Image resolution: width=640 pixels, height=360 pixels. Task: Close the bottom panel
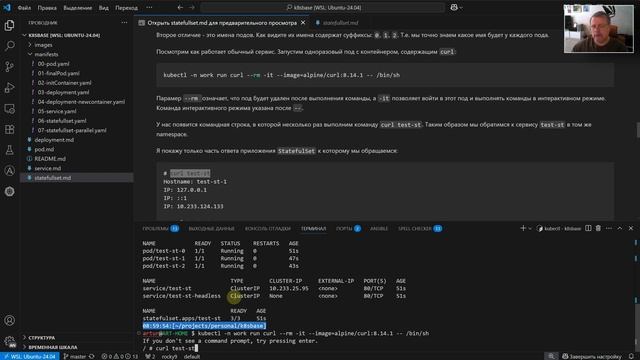[631, 228]
